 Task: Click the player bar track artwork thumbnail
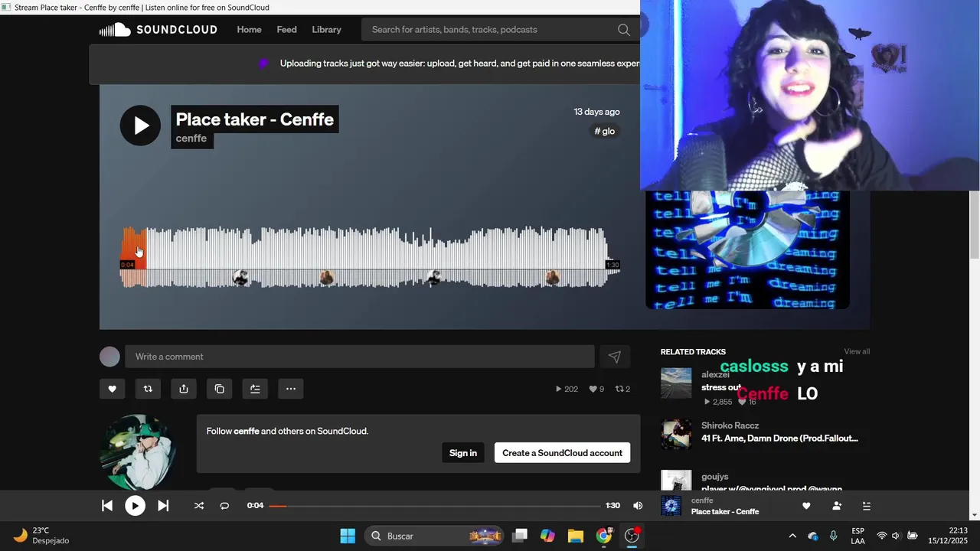coord(671,506)
